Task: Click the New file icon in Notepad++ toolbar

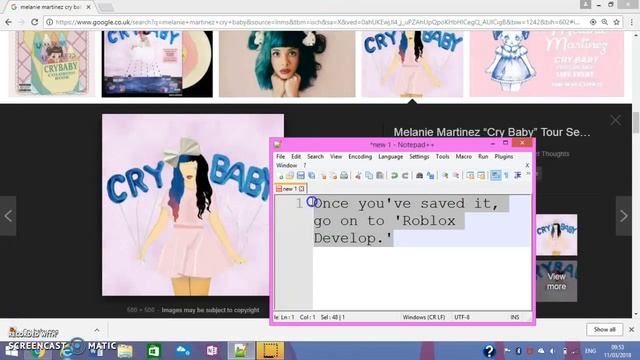Action: click(x=280, y=176)
